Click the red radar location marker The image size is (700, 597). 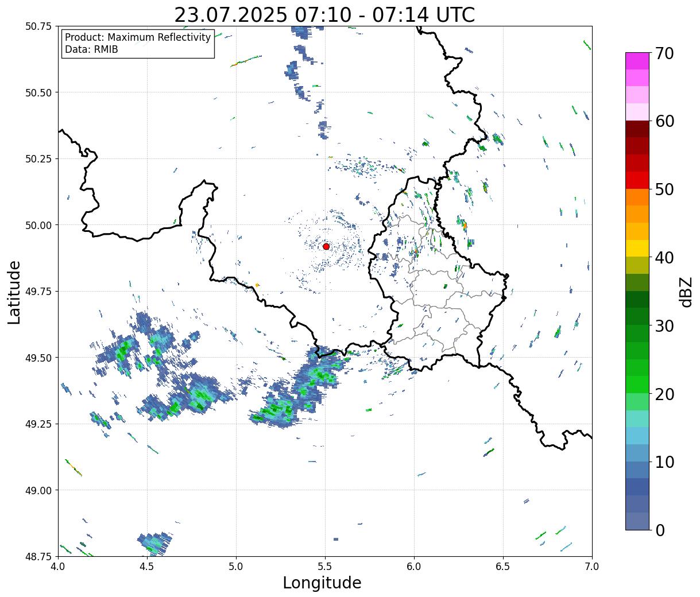point(326,246)
